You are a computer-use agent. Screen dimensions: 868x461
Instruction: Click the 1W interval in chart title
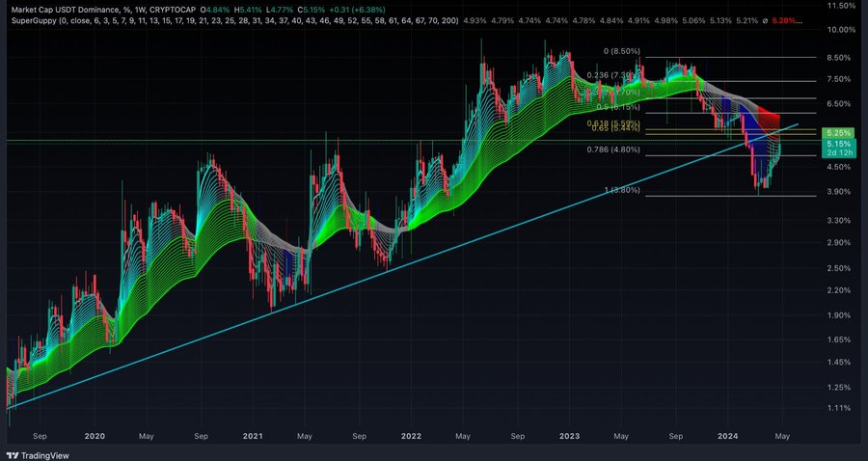pos(138,11)
